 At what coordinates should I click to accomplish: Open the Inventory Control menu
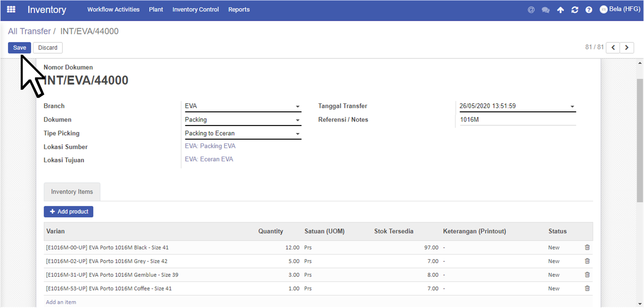click(x=196, y=9)
